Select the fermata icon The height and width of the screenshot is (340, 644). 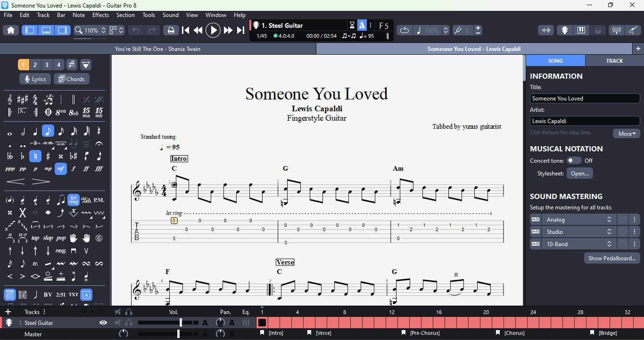point(99,143)
